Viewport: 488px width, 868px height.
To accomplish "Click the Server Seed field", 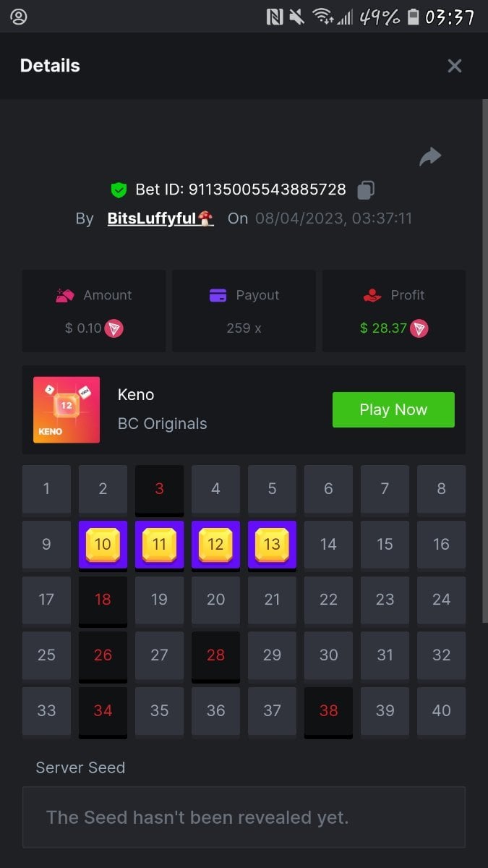I will (244, 817).
